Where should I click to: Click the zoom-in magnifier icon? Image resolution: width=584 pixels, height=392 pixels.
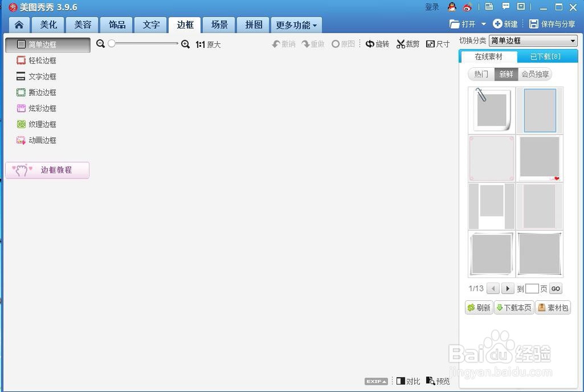tap(186, 44)
